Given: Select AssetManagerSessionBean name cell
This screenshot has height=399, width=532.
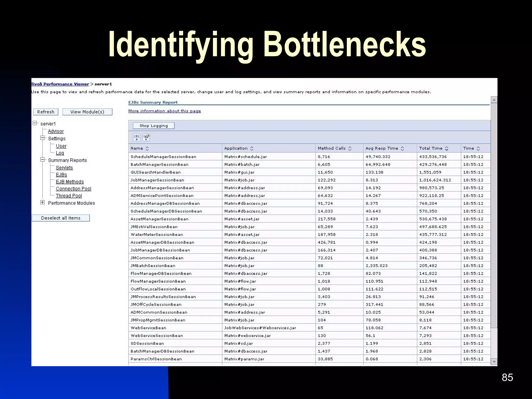Looking at the screenshot, I should (175, 219).
